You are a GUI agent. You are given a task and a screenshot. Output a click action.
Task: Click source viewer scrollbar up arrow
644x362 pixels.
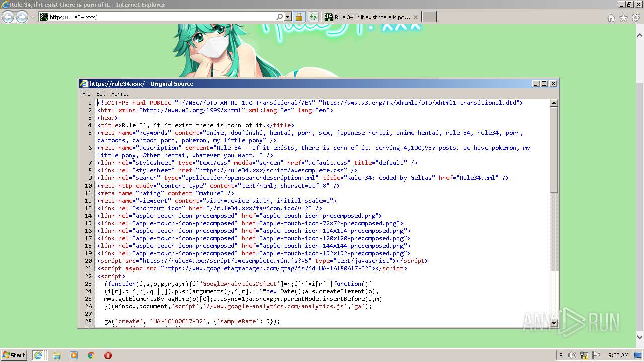pyautogui.click(x=554, y=103)
